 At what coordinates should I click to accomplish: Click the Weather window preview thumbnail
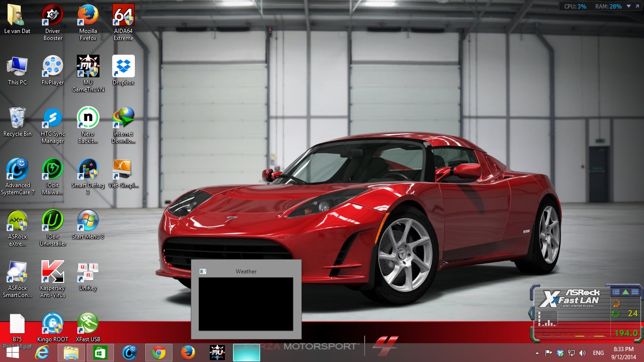click(x=246, y=304)
